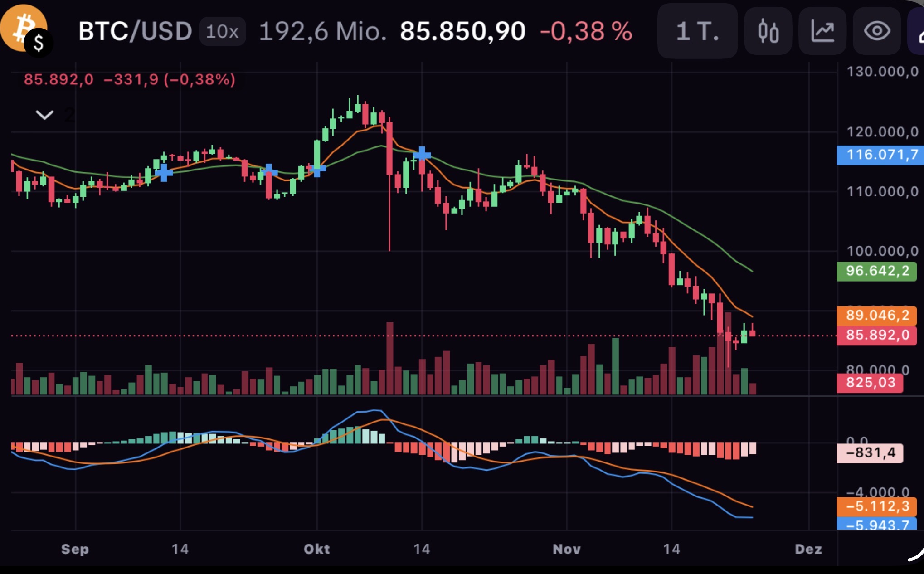This screenshot has width=924, height=574.
Task: Click the blue cross marker near Okt 14
Action: [422, 155]
